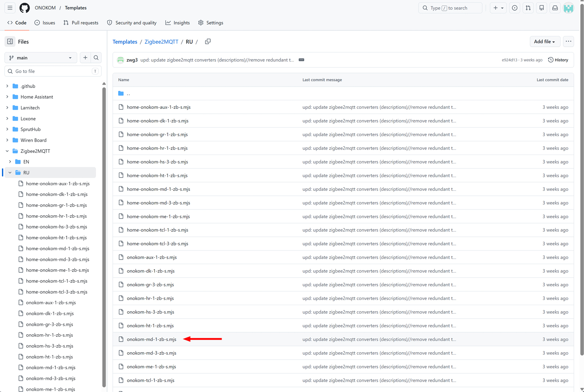Open the issues icon in header

pos(515,8)
